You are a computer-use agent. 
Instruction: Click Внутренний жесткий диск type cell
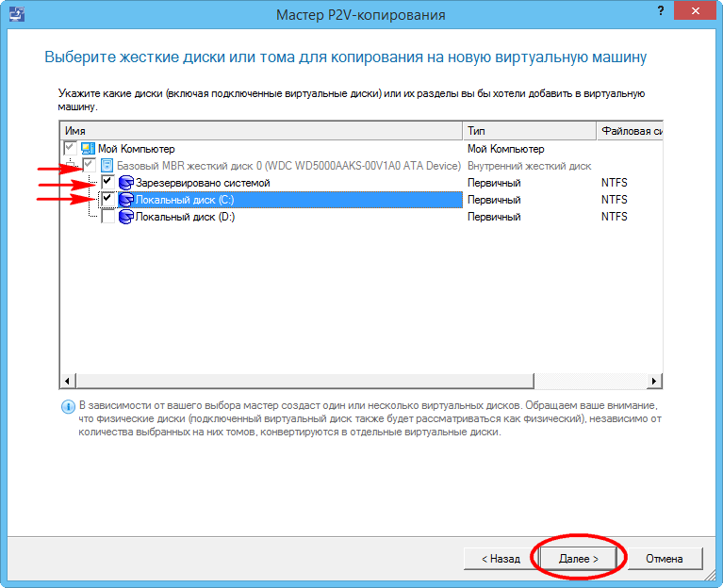(530, 166)
